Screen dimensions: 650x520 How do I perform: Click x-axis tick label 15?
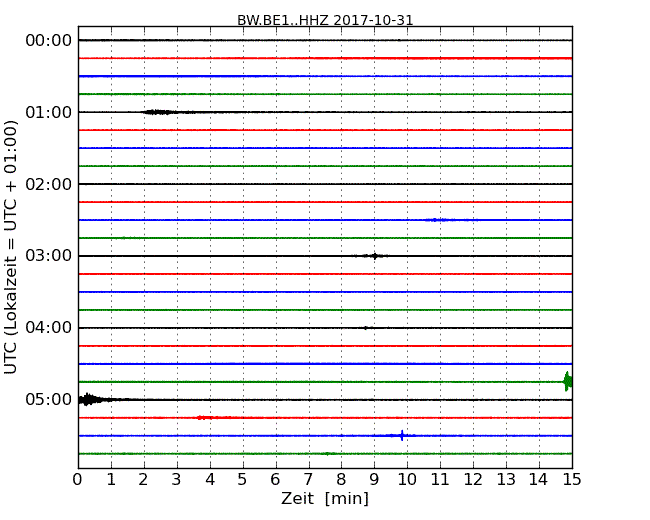click(572, 480)
